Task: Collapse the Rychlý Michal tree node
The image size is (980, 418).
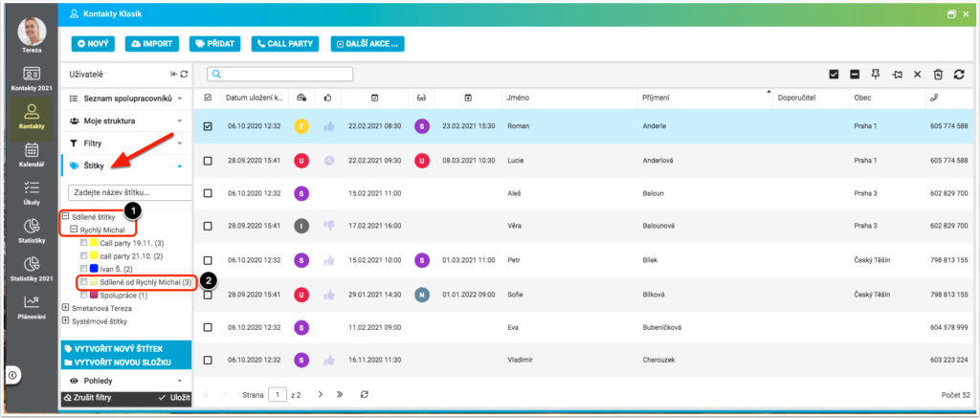Action: tap(73, 230)
